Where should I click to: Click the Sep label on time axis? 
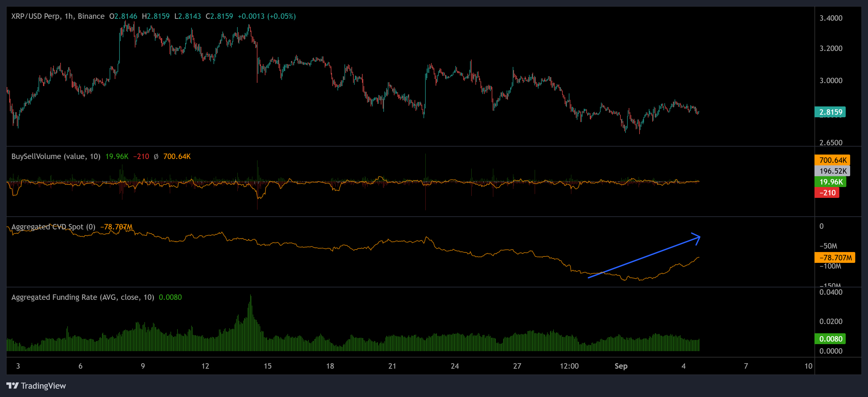pyautogui.click(x=621, y=366)
